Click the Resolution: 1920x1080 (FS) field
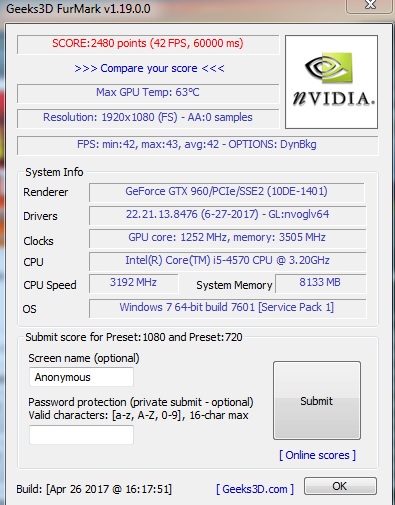Screen dimensions: 395x505 point(148,118)
